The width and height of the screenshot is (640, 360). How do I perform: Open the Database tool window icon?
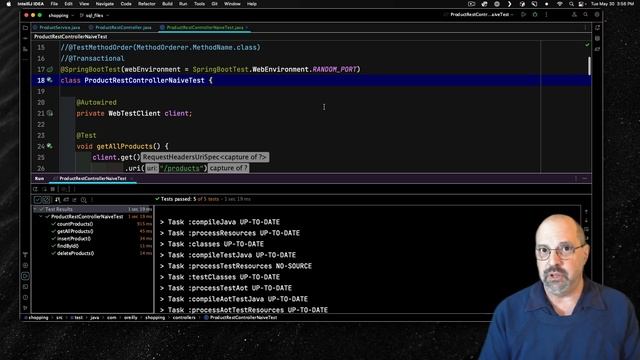click(597, 38)
